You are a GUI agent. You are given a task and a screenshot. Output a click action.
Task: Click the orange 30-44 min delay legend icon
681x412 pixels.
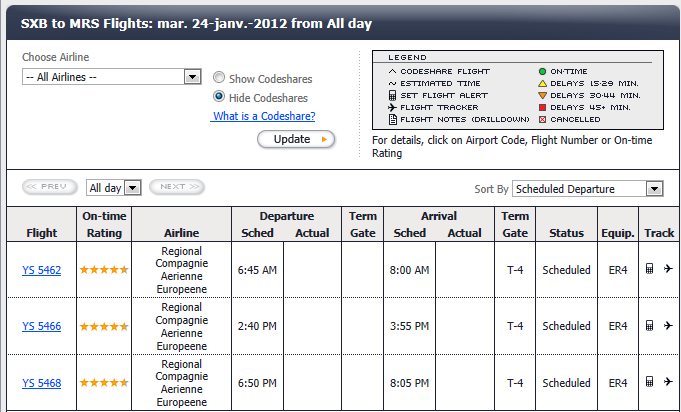point(542,96)
